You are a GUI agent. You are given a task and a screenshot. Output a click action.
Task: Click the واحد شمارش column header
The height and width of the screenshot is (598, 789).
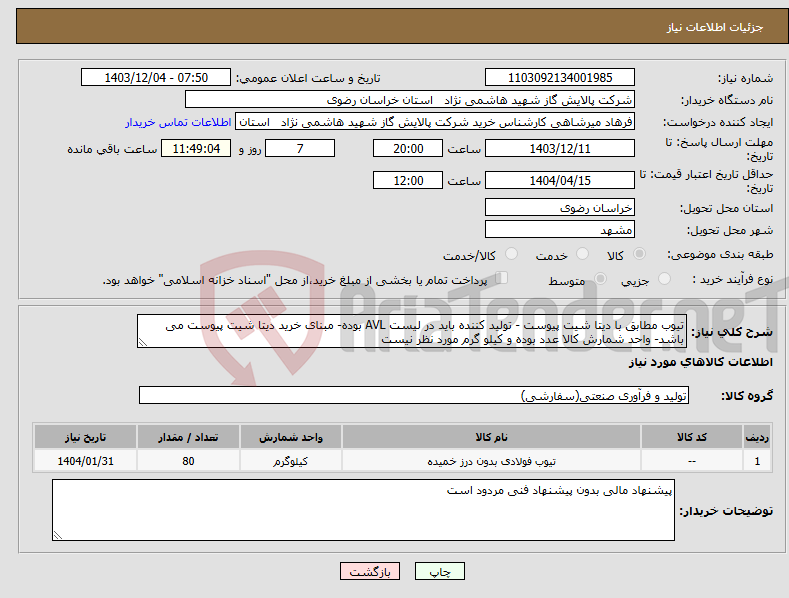pyautogui.click(x=291, y=437)
